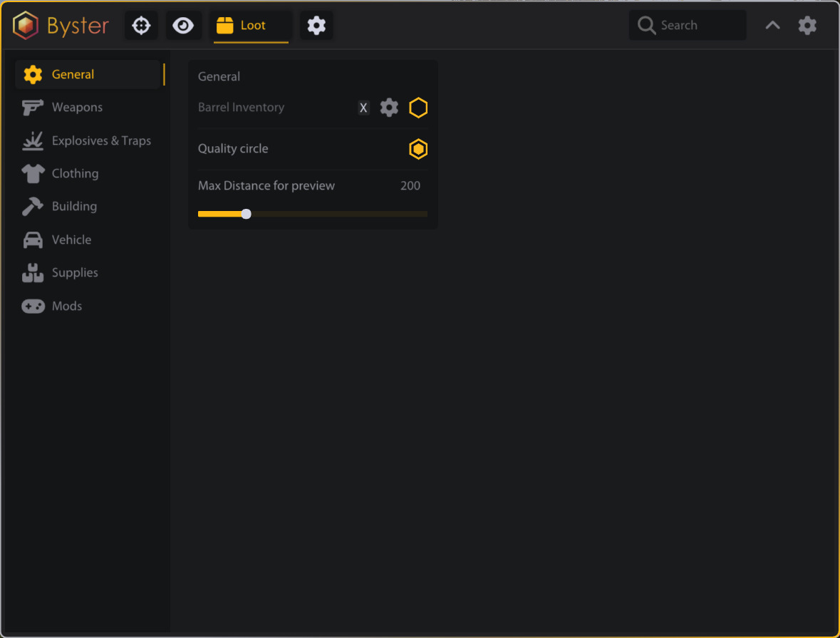Open the eye visuals tab
The height and width of the screenshot is (638, 840).
coord(183,26)
